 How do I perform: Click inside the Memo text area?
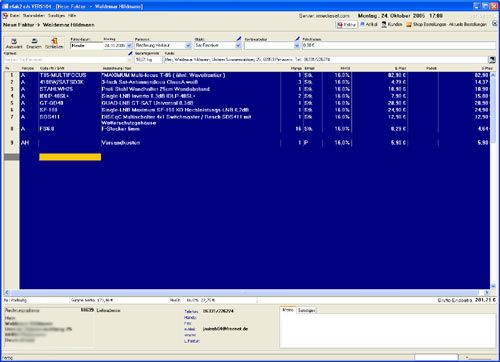(x=388, y=331)
